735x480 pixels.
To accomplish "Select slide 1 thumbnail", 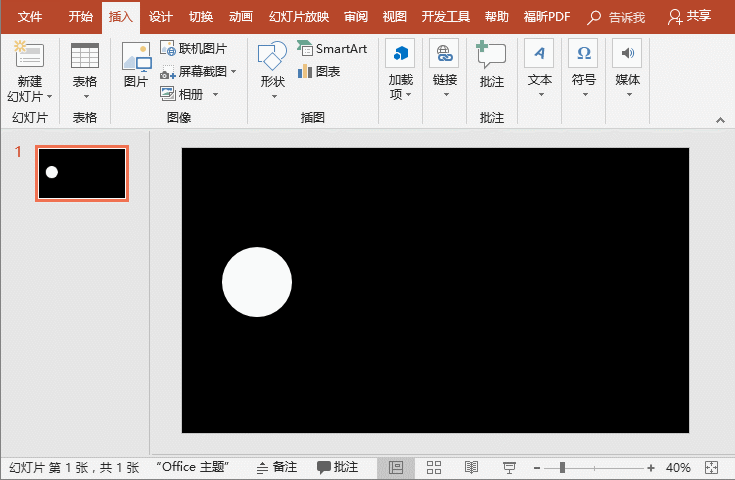I will tap(82, 173).
